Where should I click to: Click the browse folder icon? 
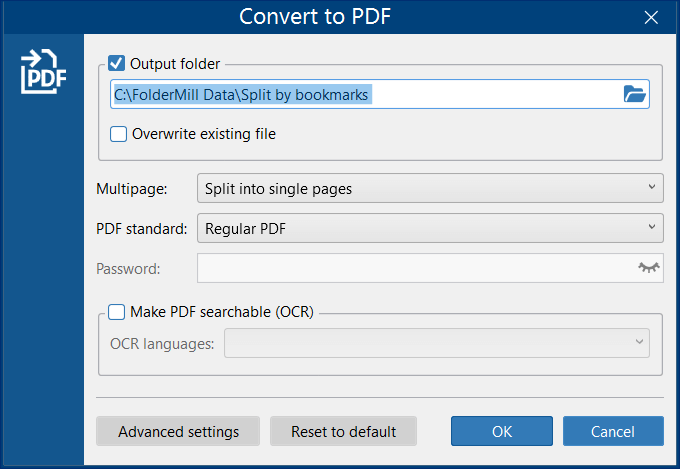634,94
